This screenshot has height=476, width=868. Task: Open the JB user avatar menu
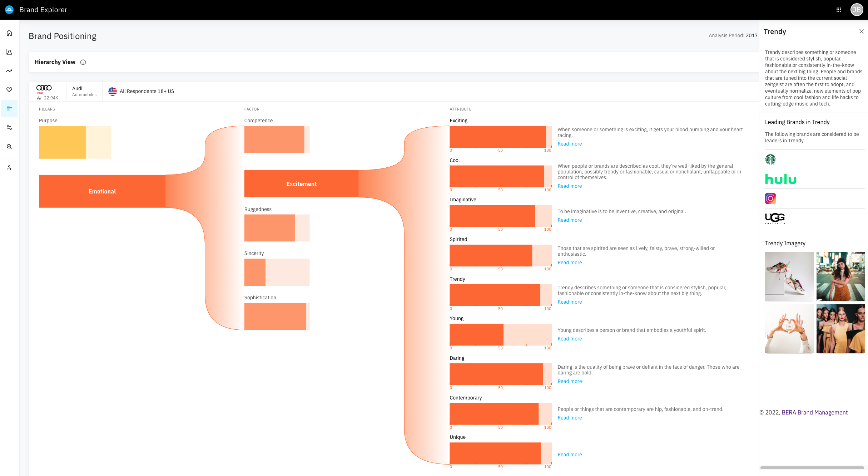click(x=857, y=10)
